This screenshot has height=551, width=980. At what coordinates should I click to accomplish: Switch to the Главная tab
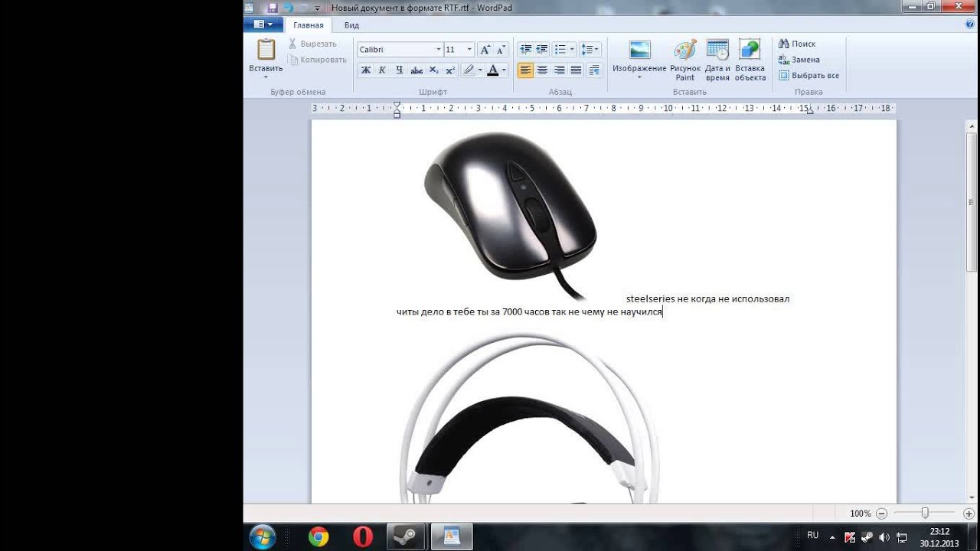(308, 25)
